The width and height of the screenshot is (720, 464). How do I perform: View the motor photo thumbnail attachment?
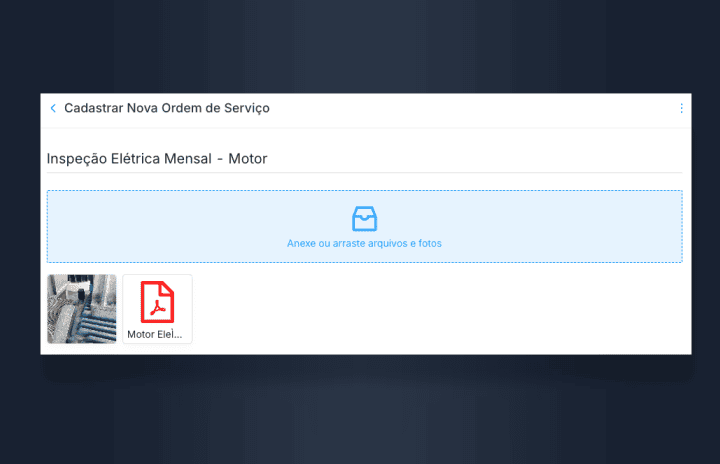pos(82,309)
